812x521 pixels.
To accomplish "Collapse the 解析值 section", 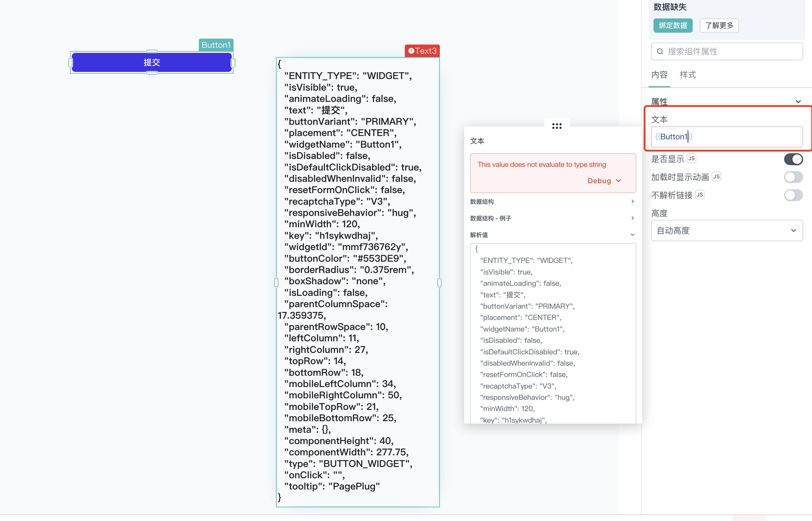I will point(553,235).
